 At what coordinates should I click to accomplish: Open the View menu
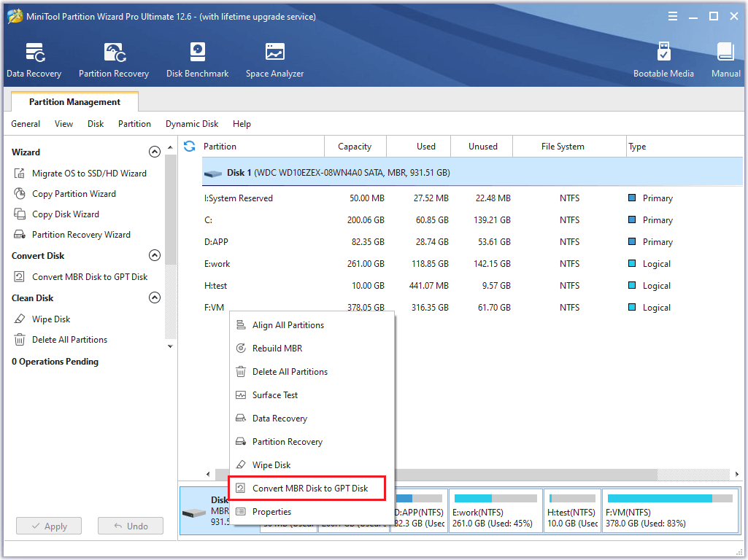(63, 124)
